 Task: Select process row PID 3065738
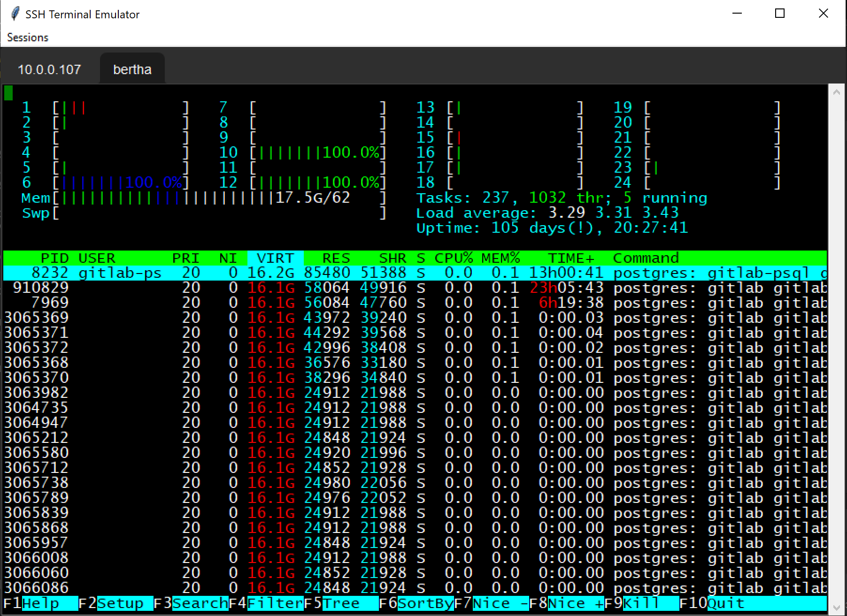click(x=415, y=483)
